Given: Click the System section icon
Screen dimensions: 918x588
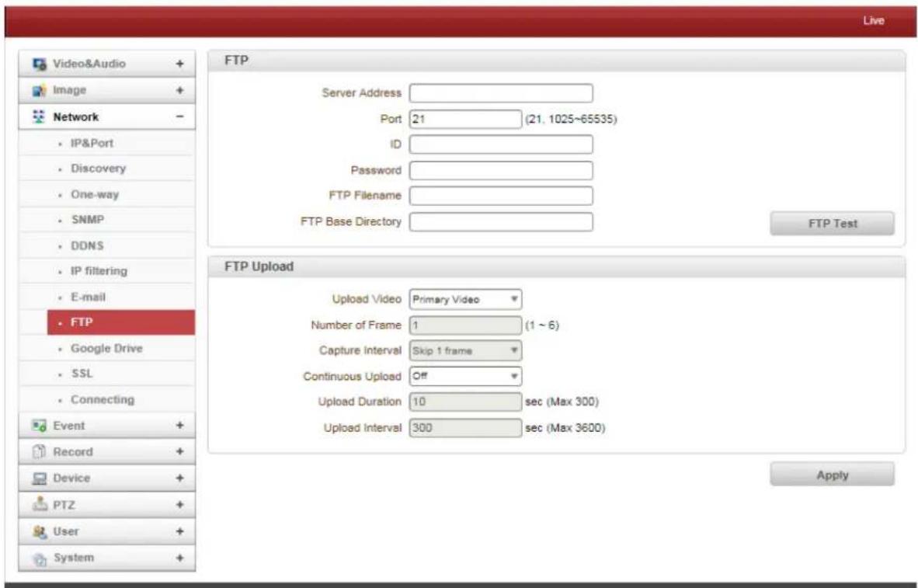Looking at the screenshot, I should 40,558.
